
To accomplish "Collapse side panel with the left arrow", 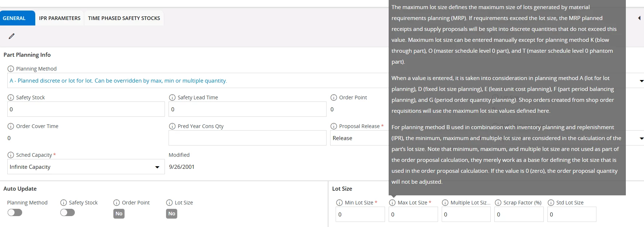I will tap(639, 18).
